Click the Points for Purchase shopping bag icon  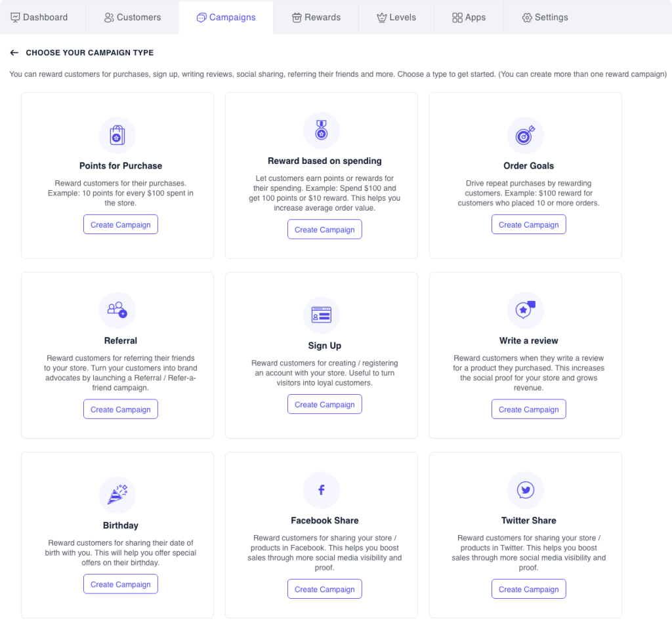pos(117,135)
